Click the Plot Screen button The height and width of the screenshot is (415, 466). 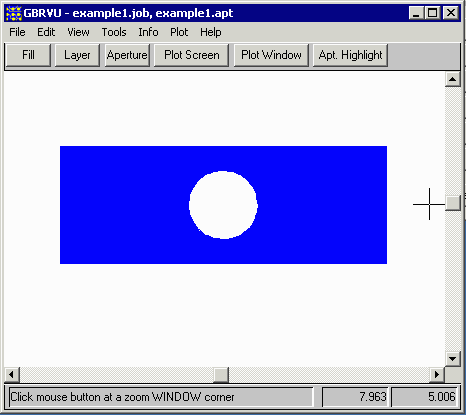point(192,55)
